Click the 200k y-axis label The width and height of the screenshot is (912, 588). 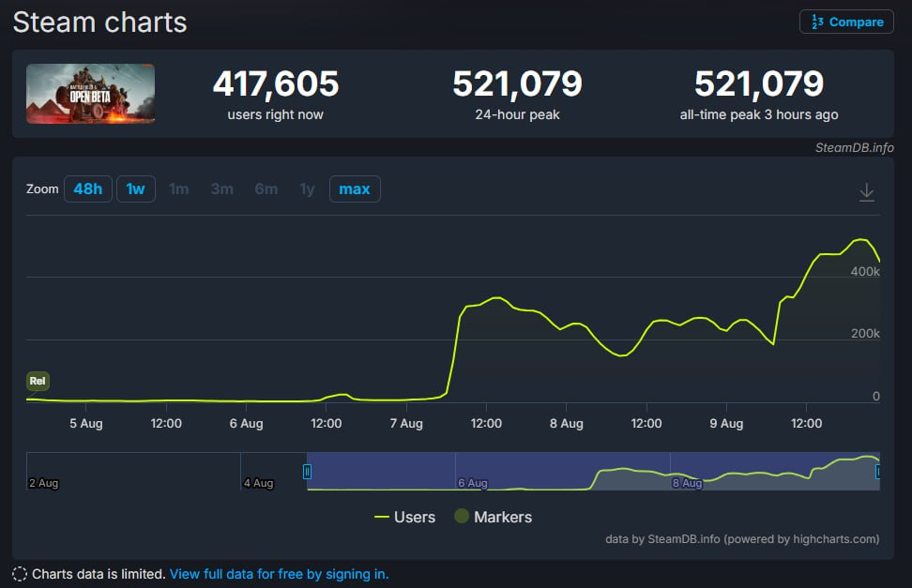(865, 333)
